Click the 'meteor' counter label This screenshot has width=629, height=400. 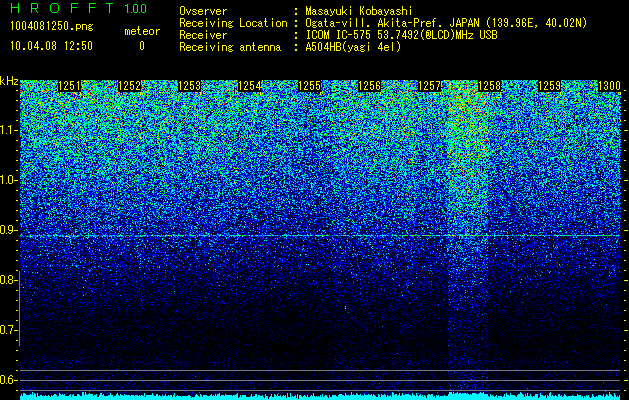(x=142, y=31)
